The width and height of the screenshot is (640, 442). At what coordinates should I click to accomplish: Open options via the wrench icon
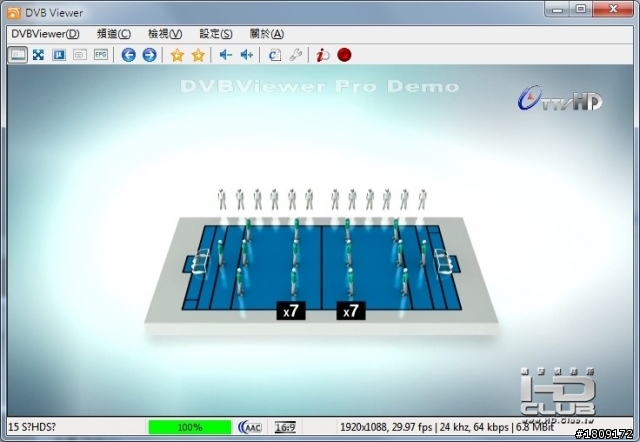[296, 55]
